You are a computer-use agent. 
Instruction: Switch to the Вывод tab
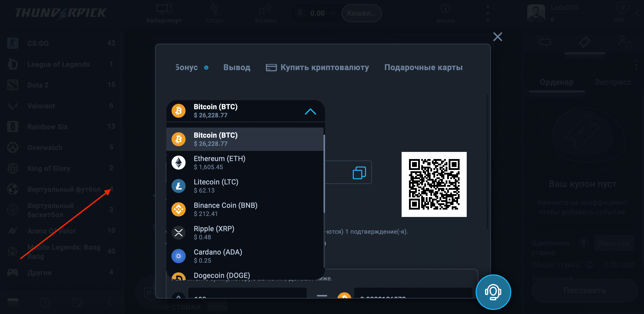[x=237, y=67]
